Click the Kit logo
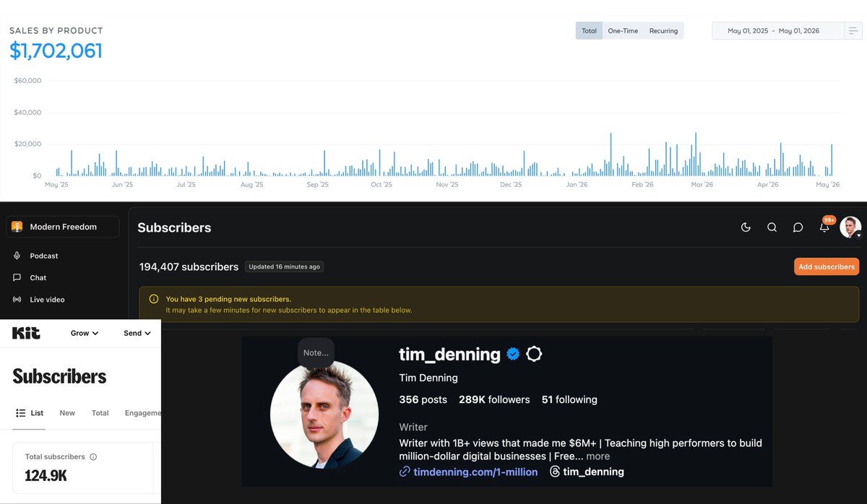This screenshot has height=504, width=867. 26,333
